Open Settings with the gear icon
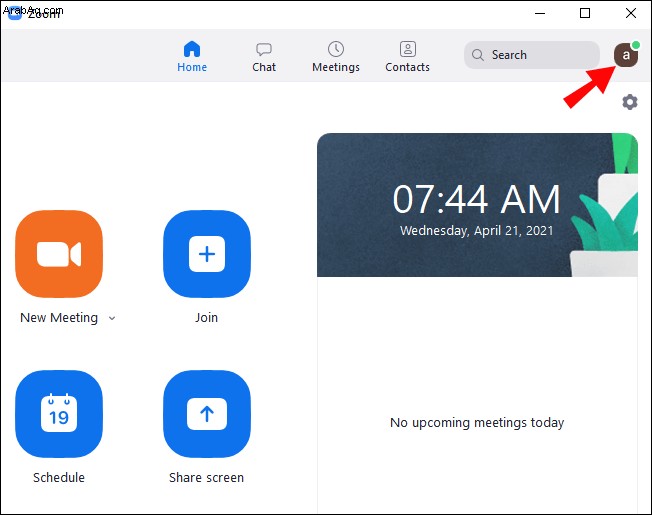652x515 pixels. 630,102
